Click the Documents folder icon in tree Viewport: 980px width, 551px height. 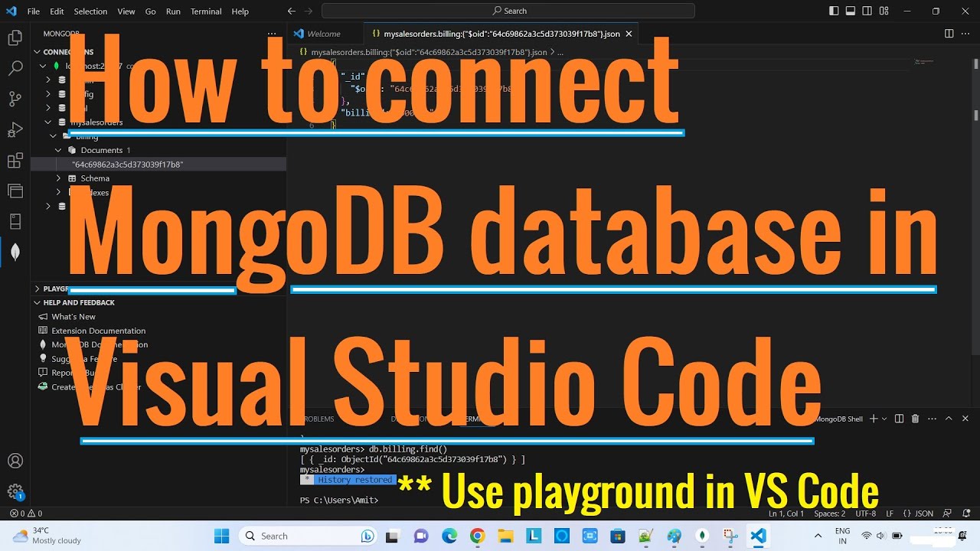tap(72, 150)
